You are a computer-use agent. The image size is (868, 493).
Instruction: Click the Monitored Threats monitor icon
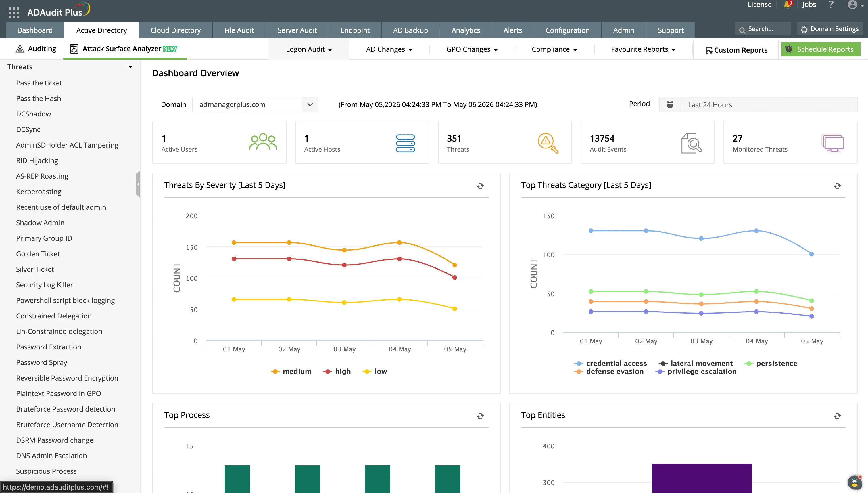tap(833, 144)
